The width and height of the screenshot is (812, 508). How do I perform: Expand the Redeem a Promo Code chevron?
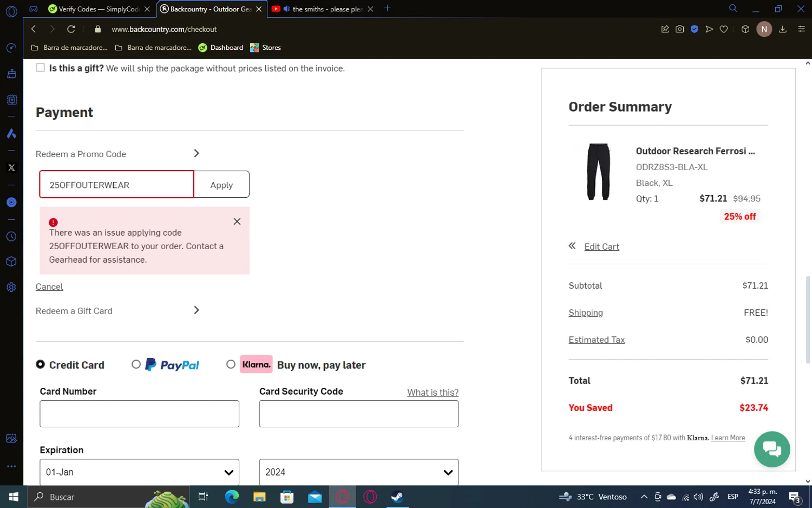[x=197, y=153]
